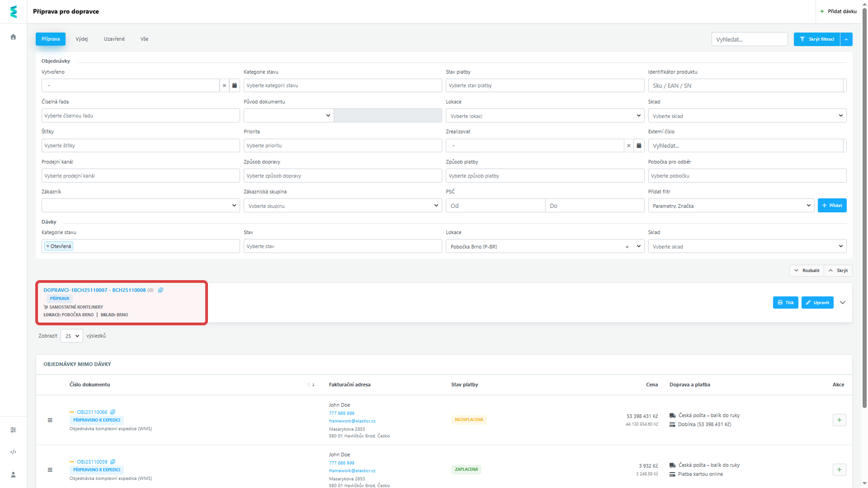Screen dimensions: 868x488
Task: Open the Parametry: Značka filter dropdown
Action: (x=731, y=206)
